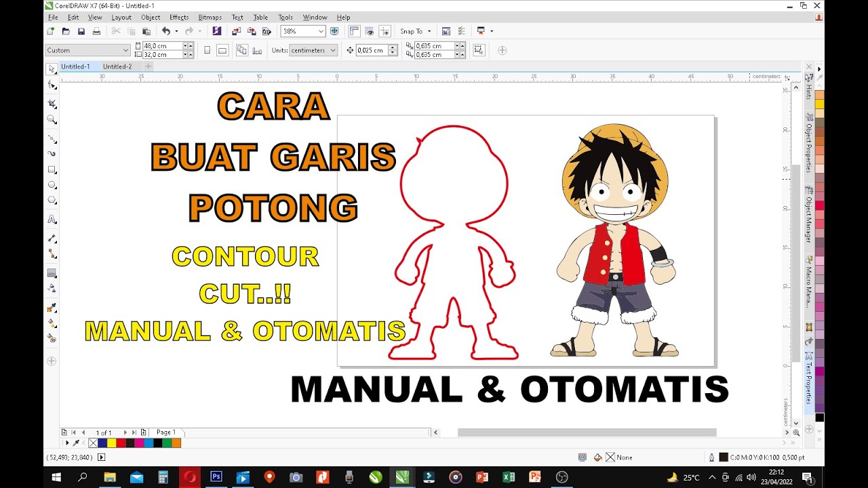Expand the Undo history dropdown arrow
This screenshot has width=868, height=488.
click(176, 31)
